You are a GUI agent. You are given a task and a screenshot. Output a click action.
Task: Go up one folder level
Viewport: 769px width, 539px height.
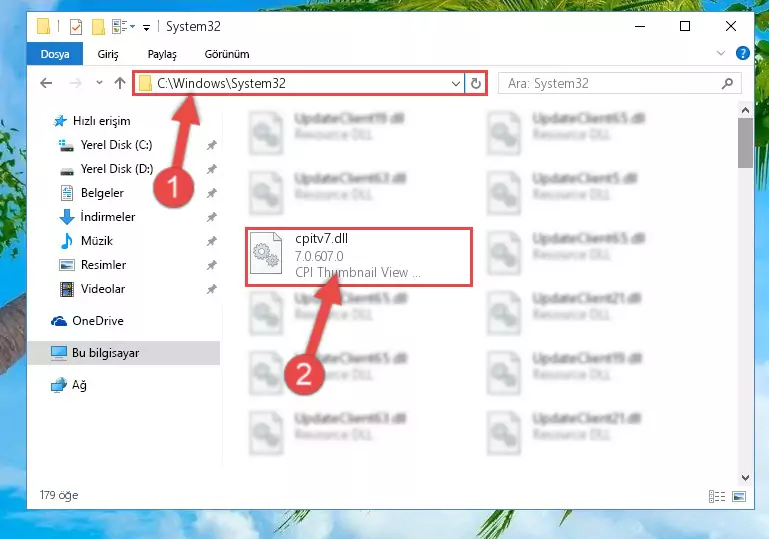point(120,83)
